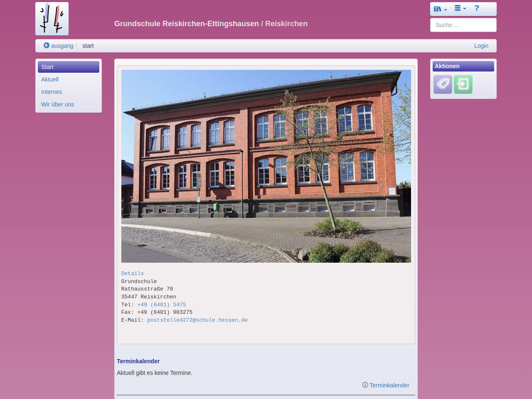Click the Details link below the photo
The image size is (532, 399).
[132, 273]
